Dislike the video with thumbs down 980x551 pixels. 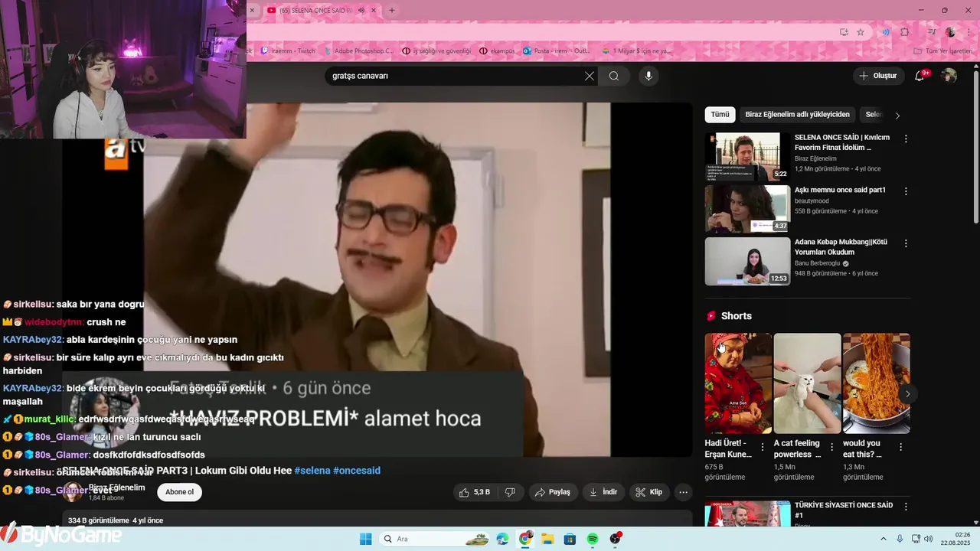pos(510,492)
